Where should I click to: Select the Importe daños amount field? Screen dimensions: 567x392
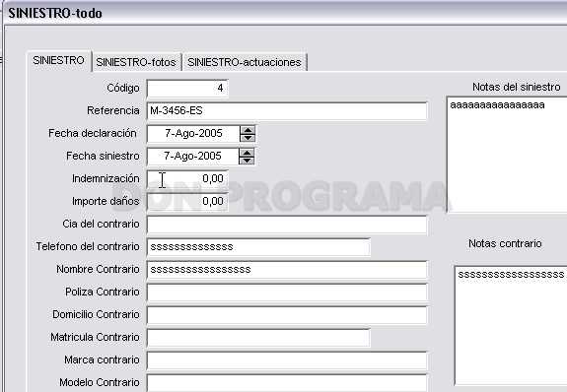[x=187, y=202]
